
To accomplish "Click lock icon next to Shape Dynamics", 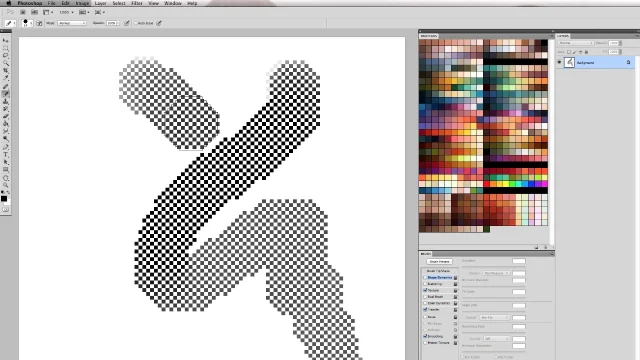I will click(x=456, y=278).
